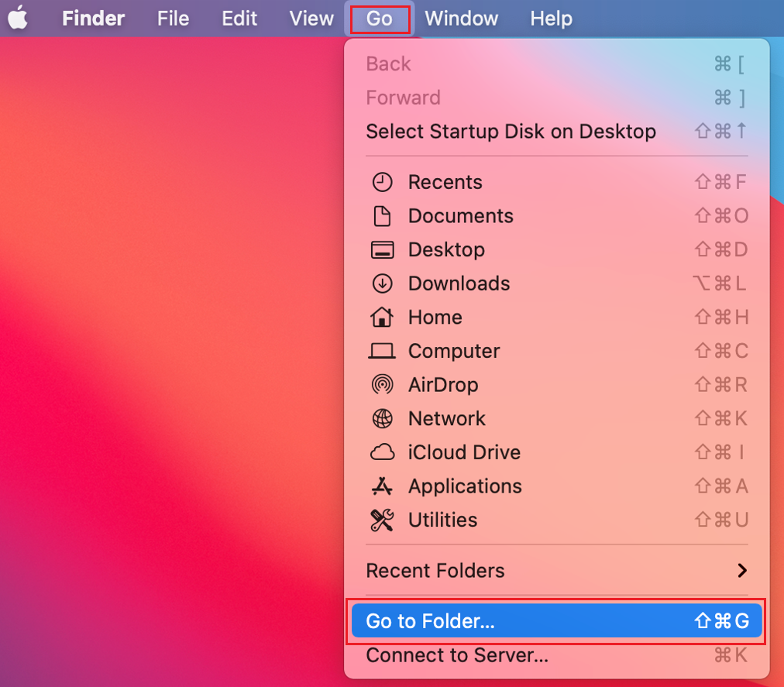The width and height of the screenshot is (784, 687).
Task: Select Connect to Server… entry
Action: tap(457, 655)
